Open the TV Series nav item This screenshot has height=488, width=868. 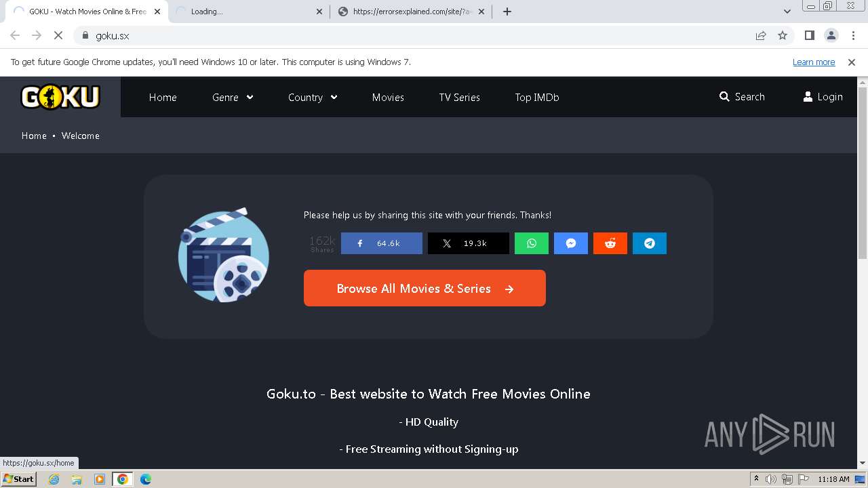pos(459,97)
